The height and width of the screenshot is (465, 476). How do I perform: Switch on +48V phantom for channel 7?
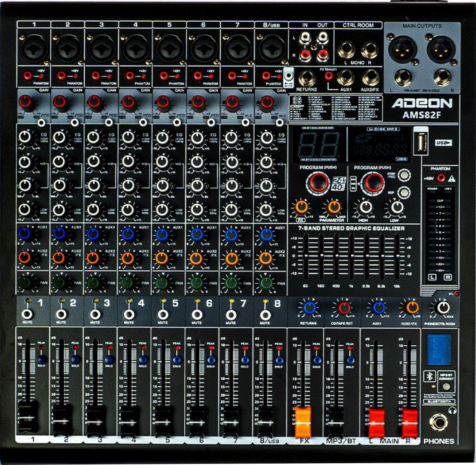[x=232, y=76]
